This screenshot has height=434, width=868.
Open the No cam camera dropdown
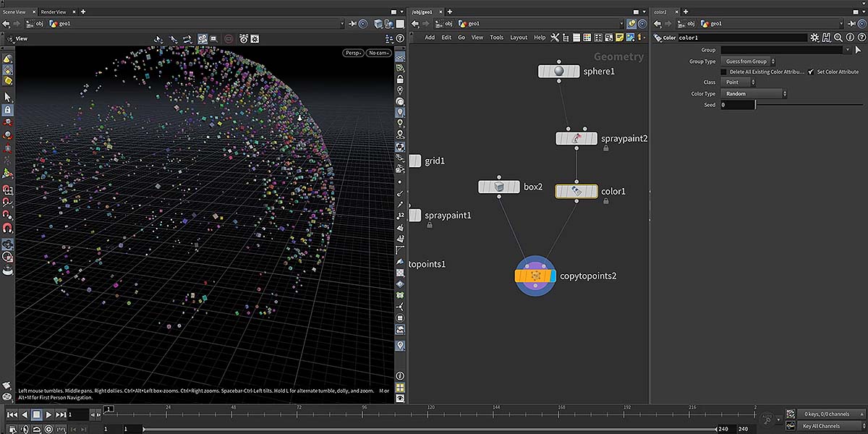point(379,53)
